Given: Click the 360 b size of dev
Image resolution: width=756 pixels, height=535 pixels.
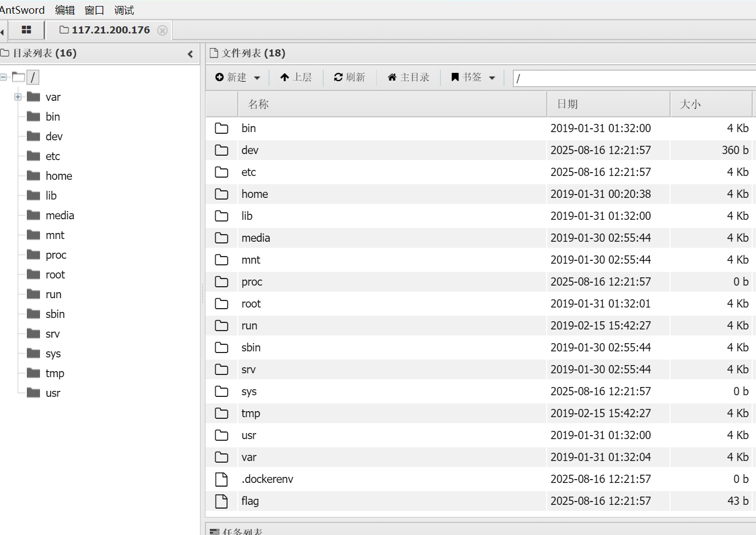Looking at the screenshot, I should coord(735,150).
